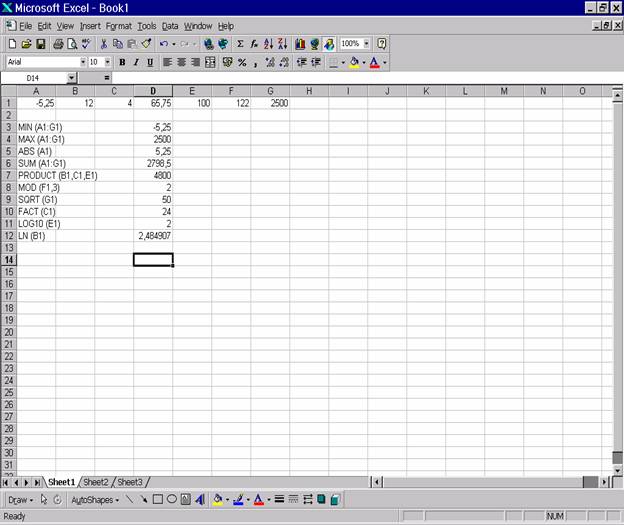Click the Merge and Center icon
624x525 pixels.
click(x=211, y=62)
